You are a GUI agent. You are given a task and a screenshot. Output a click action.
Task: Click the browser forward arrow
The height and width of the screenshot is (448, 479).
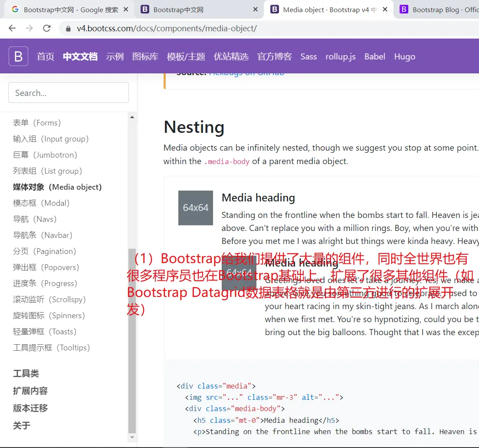(x=29, y=29)
